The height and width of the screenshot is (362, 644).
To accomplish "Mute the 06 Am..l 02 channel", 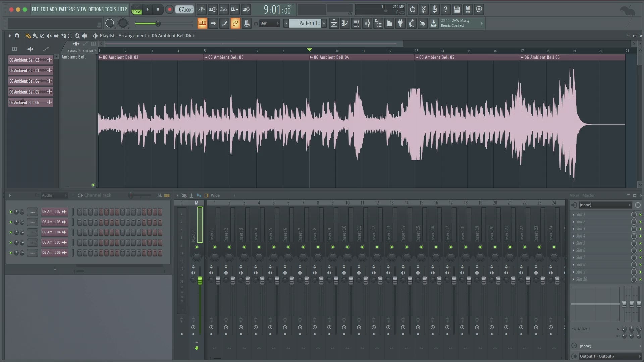I will 11,212.
